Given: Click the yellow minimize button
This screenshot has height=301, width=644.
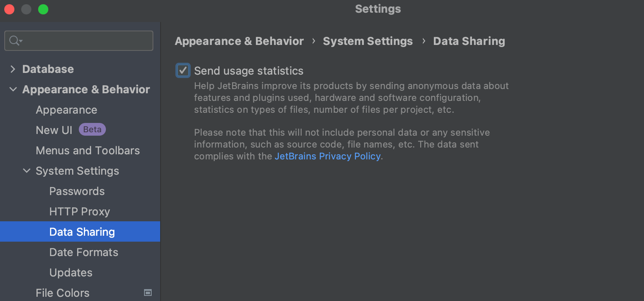Looking at the screenshot, I should pyautogui.click(x=26, y=9).
